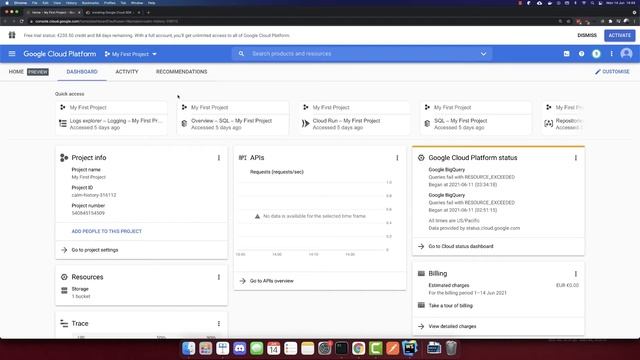Reload the page in the browser toolbar

tap(22, 21)
